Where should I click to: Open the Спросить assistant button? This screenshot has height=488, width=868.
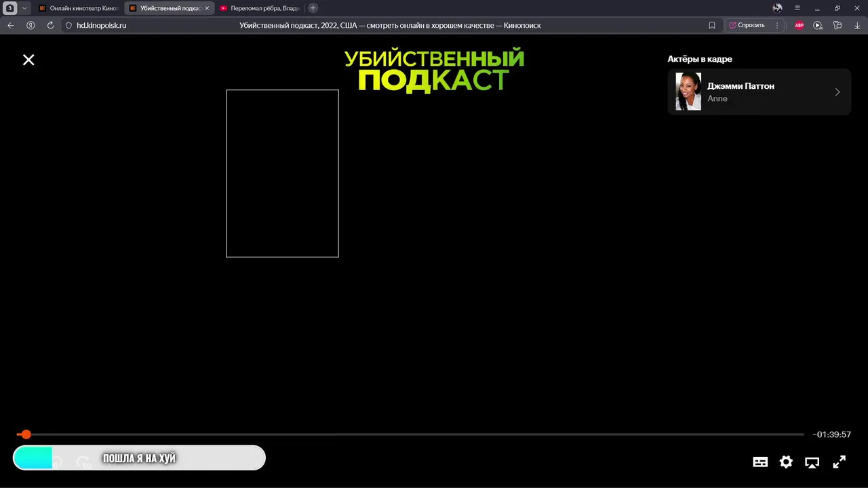tap(747, 25)
